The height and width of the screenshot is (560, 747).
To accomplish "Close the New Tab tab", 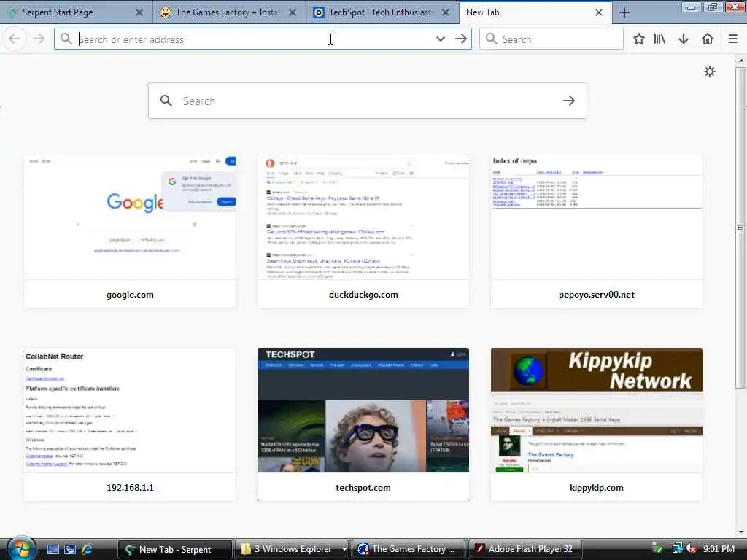I will pyautogui.click(x=599, y=13).
